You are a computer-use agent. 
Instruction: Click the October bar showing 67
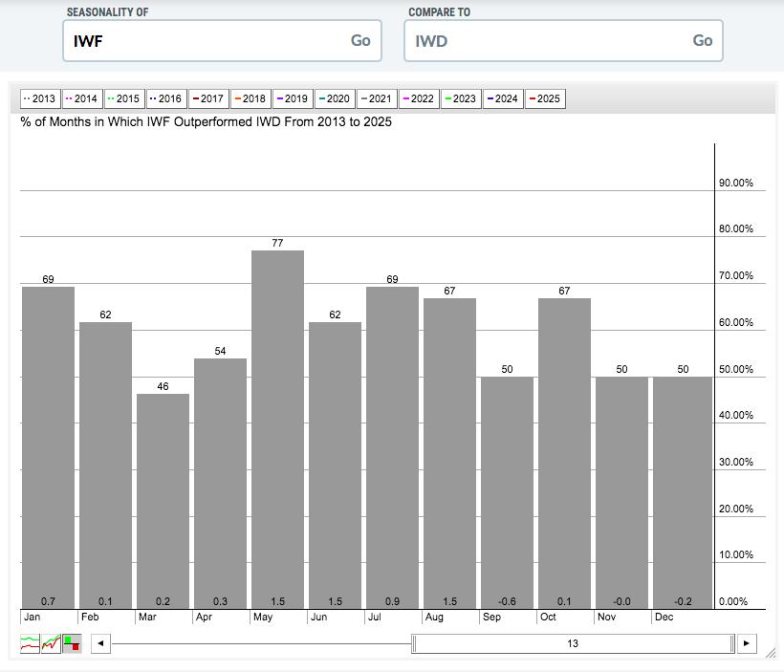pyautogui.click(x=564, y=453)
